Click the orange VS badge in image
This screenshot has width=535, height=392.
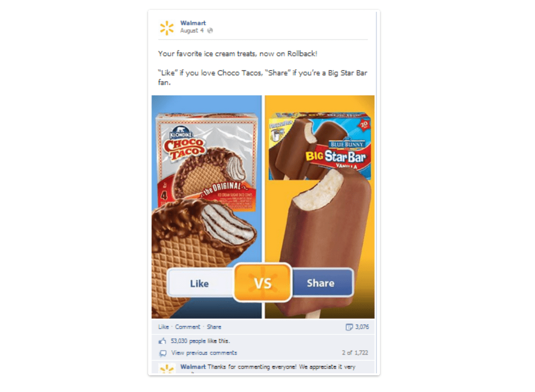pos(262,283)
